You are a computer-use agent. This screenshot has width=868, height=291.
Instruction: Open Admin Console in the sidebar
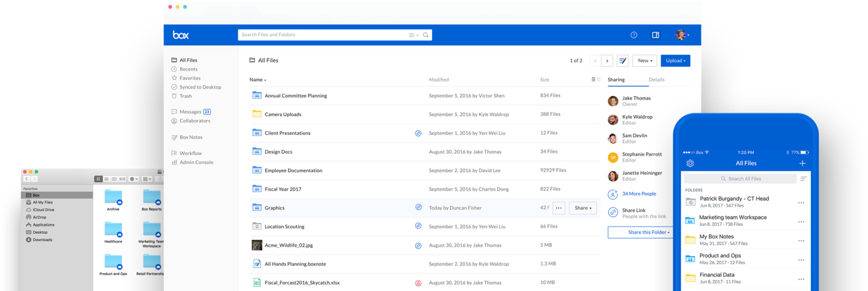click(x=192, y=162)
